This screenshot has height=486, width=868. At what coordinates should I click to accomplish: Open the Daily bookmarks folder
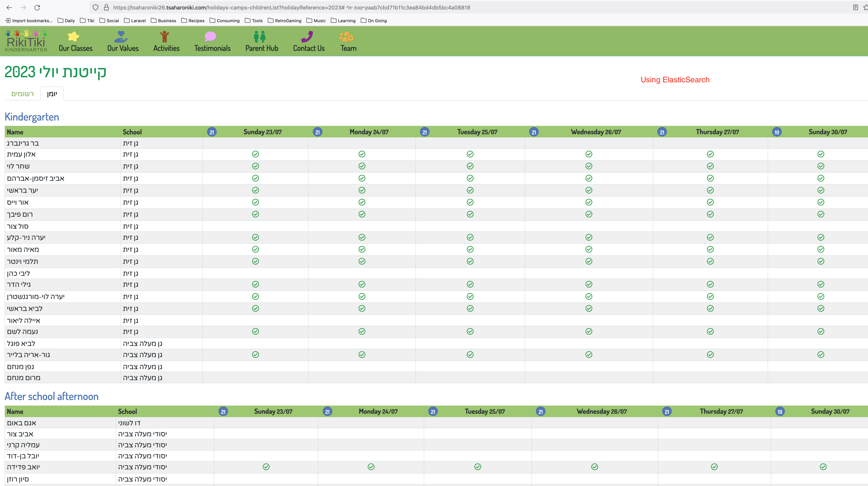coord(66,20)
